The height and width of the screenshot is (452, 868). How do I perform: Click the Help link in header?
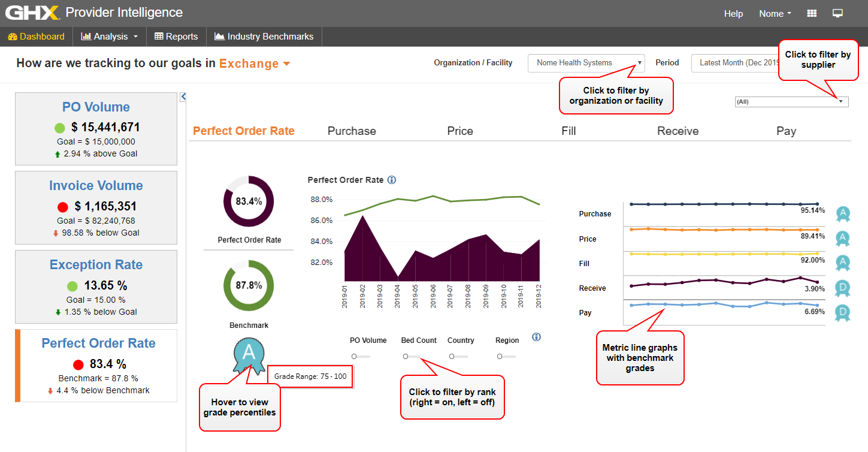point(733,14)
